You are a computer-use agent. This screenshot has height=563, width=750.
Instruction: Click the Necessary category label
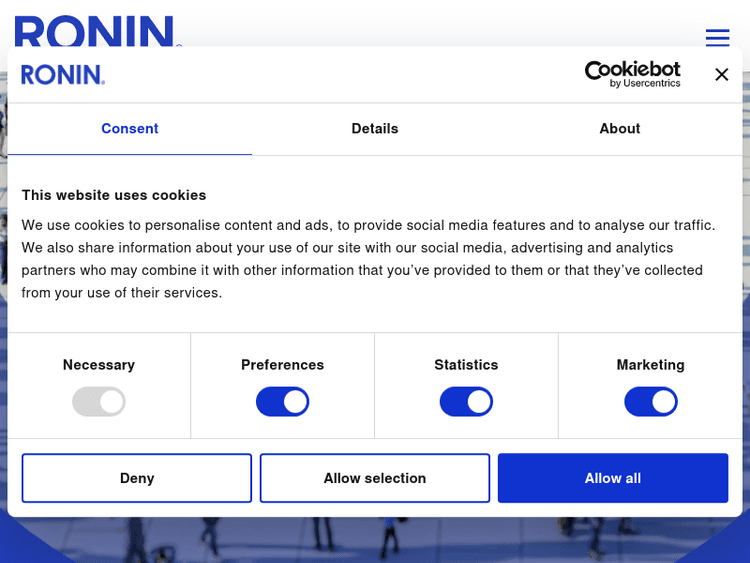click(98, 365)
